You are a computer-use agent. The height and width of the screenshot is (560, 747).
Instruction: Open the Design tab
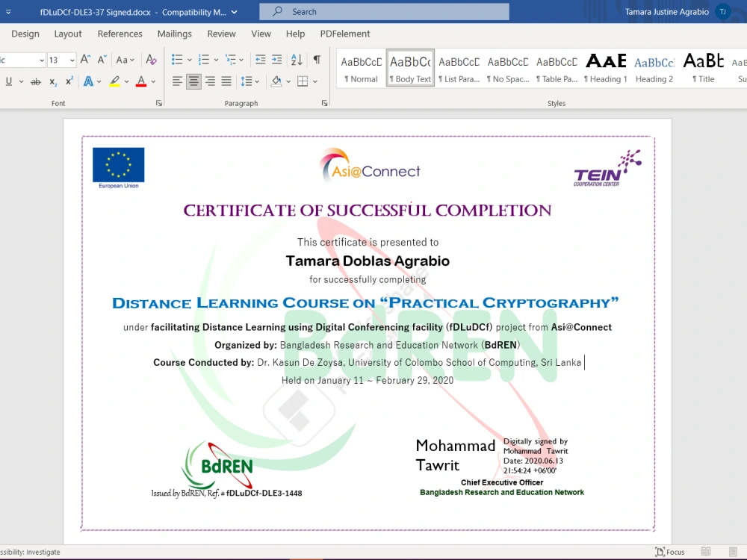click(x=25, y=34)
